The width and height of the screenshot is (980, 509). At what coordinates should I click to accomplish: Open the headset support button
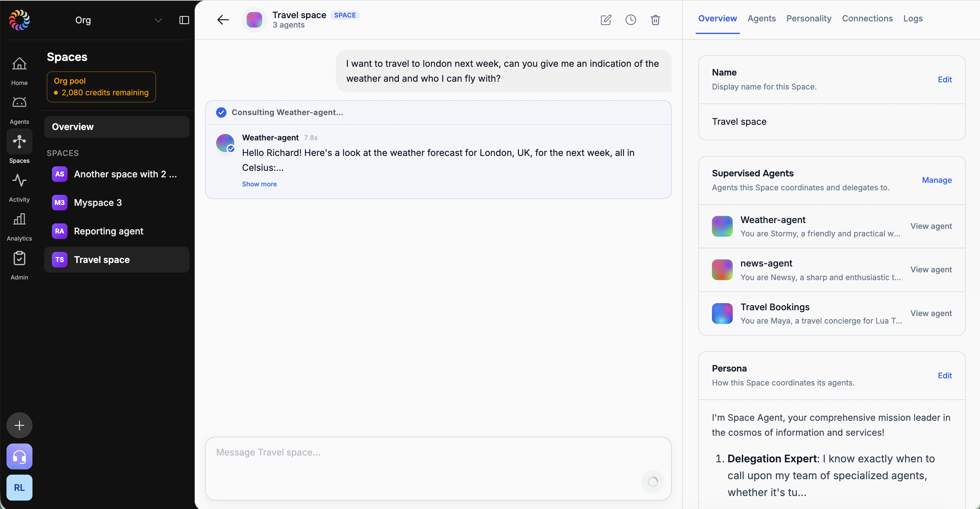[x=19, y=456]
